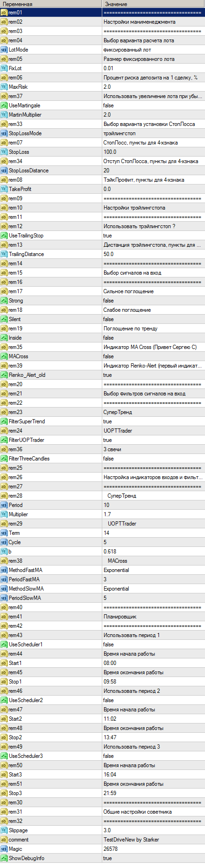
Task: Click the boolean icon beside UseMartingale
Action: pyautogui.click(x=4, y=105)
